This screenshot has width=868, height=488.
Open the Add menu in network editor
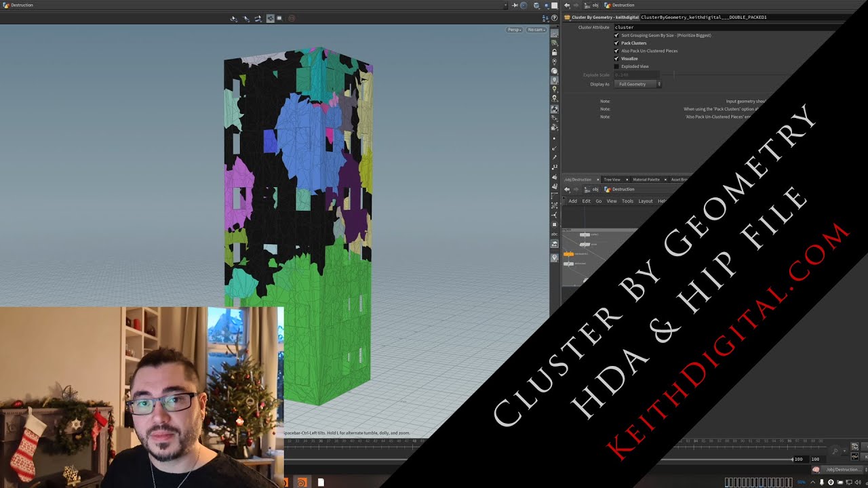tap(573, 201)
